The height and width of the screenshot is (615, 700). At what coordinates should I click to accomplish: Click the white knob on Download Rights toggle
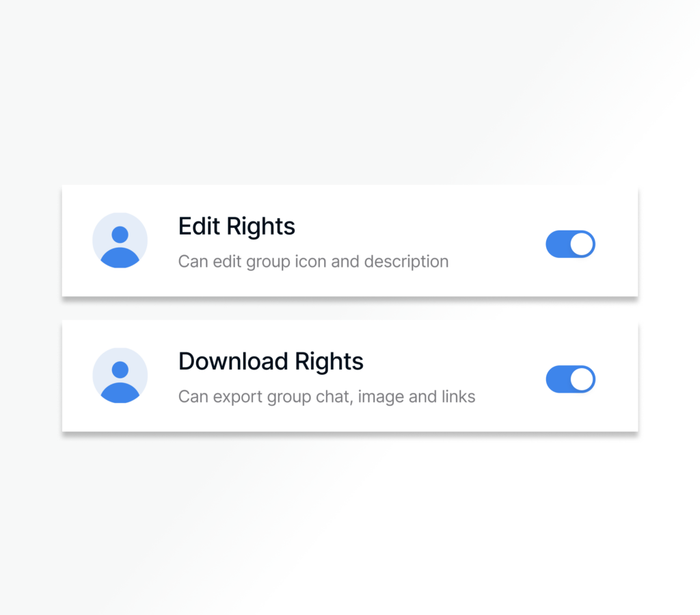coord(581,380)
